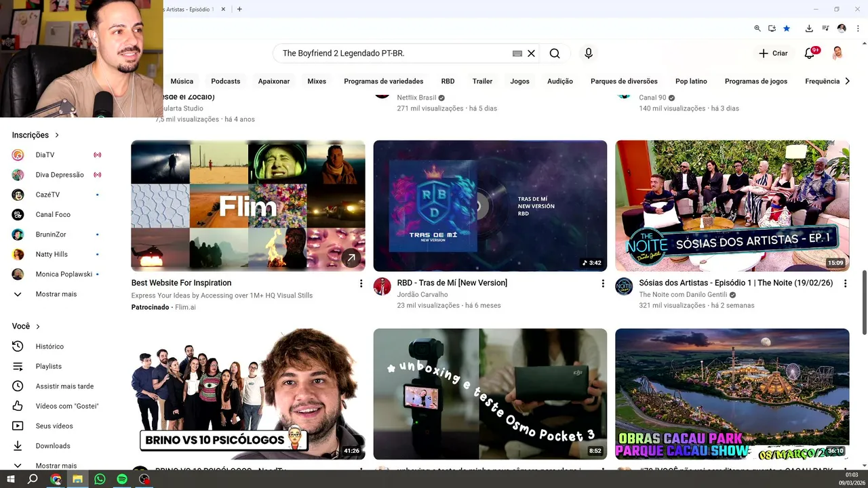Viewport: 868px width, 488px height.
Task: Open Chrome three-dot menu
Action: click(x=858, y=28)
